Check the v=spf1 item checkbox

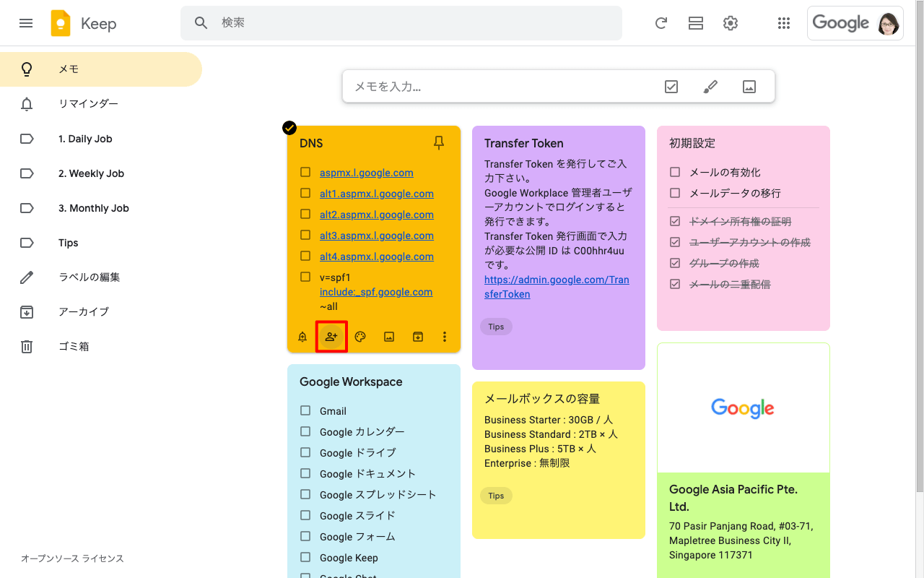coord(305,277)
